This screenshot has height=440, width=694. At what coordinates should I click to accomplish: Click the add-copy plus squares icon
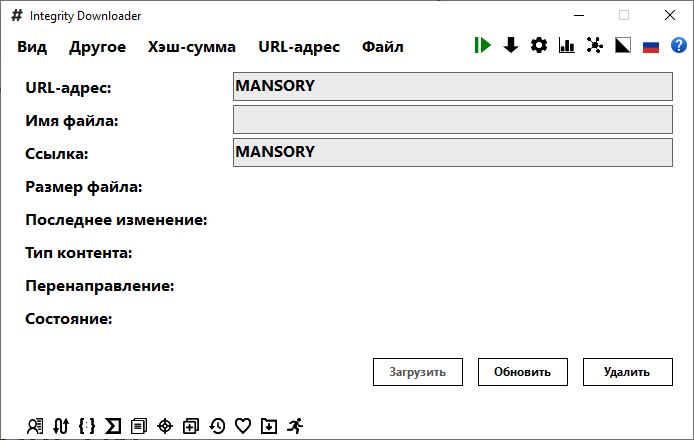(191, 426)
